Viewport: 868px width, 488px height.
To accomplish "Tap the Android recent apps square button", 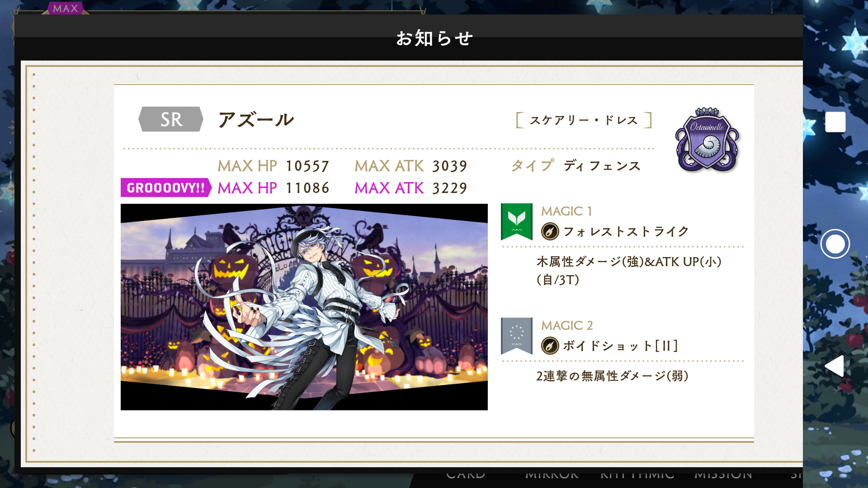I will tap(835, 122).
